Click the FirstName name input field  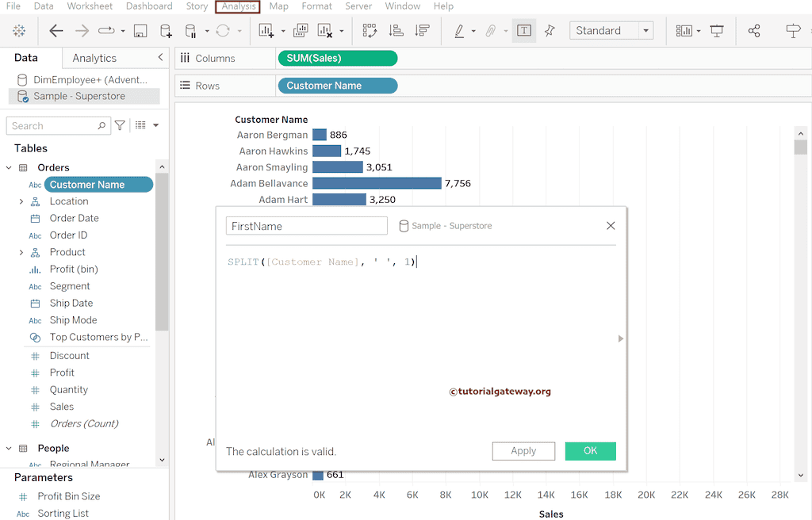click(x=306, y=226)
